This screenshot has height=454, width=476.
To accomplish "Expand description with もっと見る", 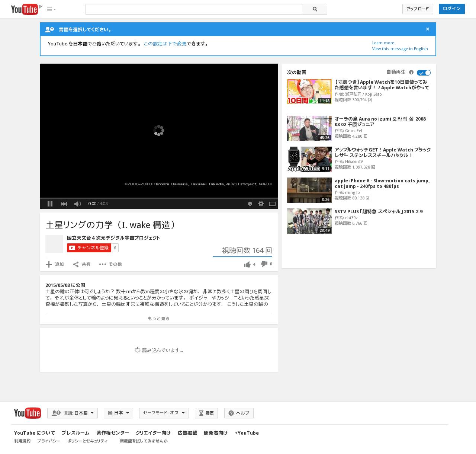I will point(158,319).
